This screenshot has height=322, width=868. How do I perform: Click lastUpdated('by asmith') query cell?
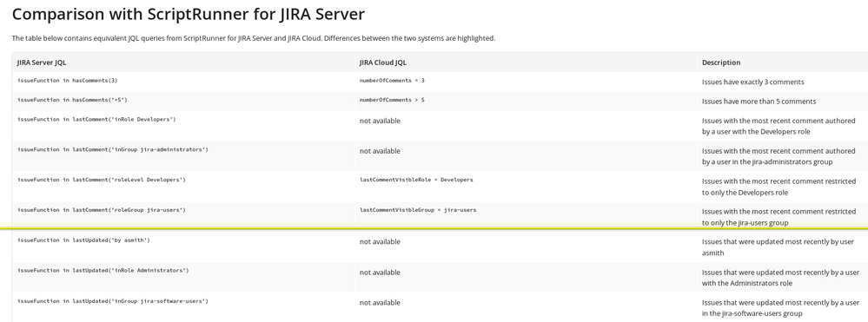tap(83, 240)
